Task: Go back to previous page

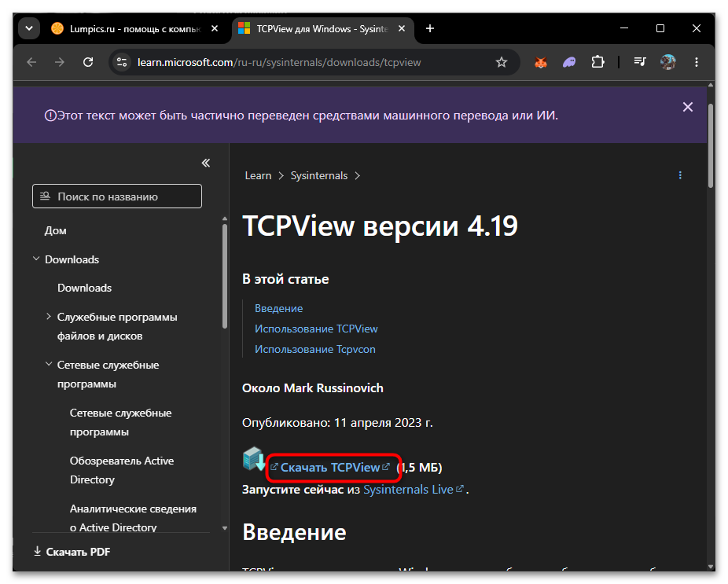Action: click(x=31, y=62)
